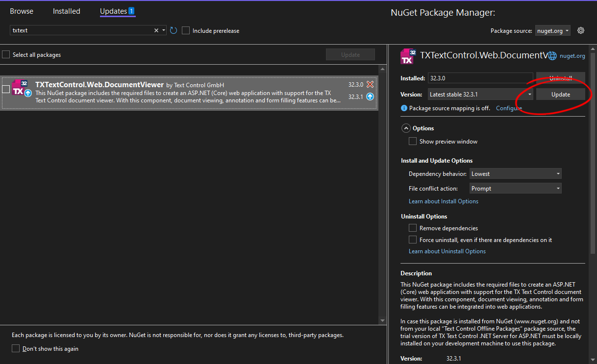The width and height of the screenshot is (597, 364).
Task: Enable Include prerelease
Action: pos(186,30)
